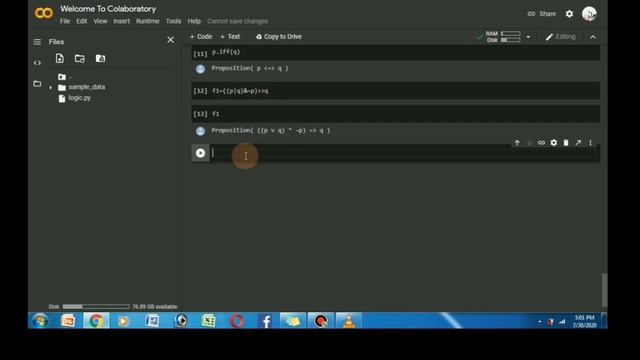Open more cell actions menu
This screenshot has width=640, height=360.
(590, 143)
